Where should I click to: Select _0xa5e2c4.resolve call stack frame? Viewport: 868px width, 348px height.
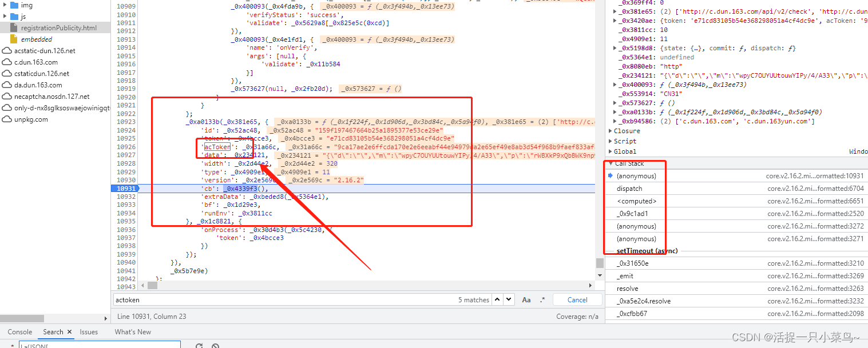736,301
